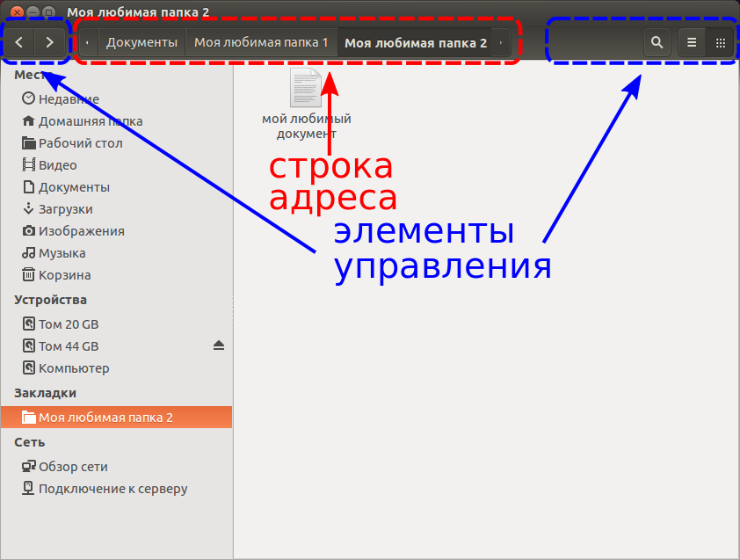Eject the Том 44 GB volume
This screenshot has width=740, height=560.
219,346
